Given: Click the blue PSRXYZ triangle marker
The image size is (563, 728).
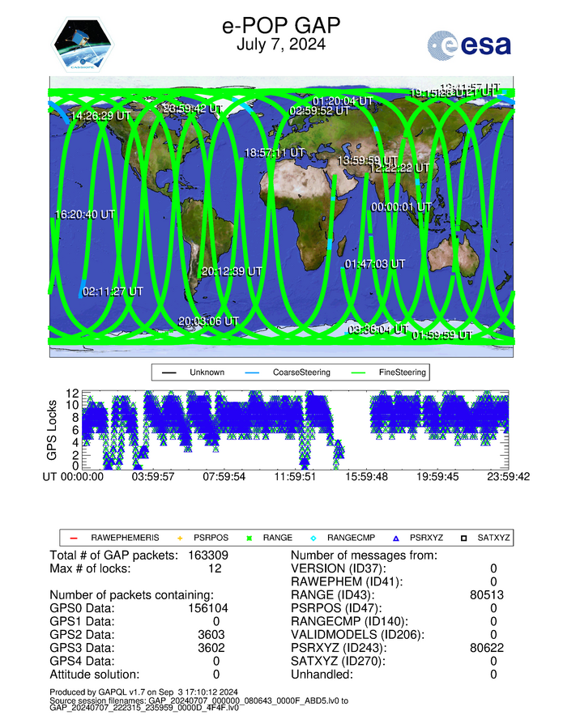Looking at the screenshot, I should coord(397,537).
